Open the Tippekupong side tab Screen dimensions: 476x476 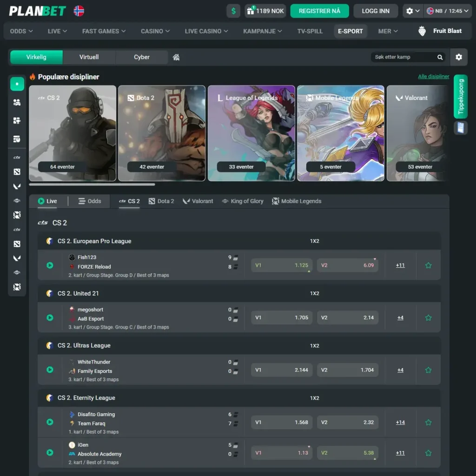tap(461, 97)
